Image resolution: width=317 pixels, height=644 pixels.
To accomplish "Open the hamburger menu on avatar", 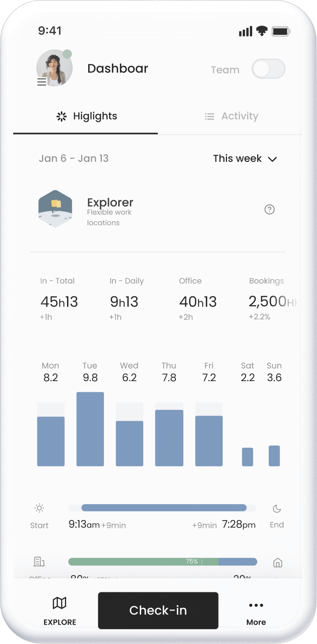I will click(42, 82).
